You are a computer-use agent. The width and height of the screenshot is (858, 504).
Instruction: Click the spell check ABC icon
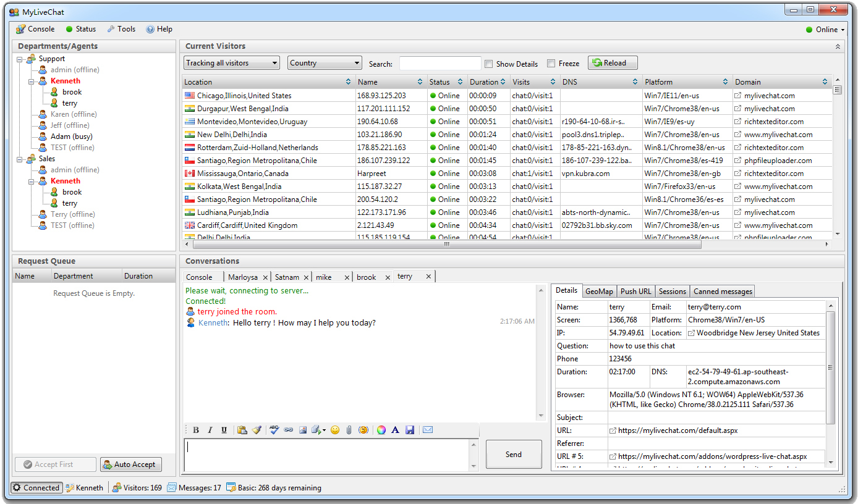click(274, 430)
